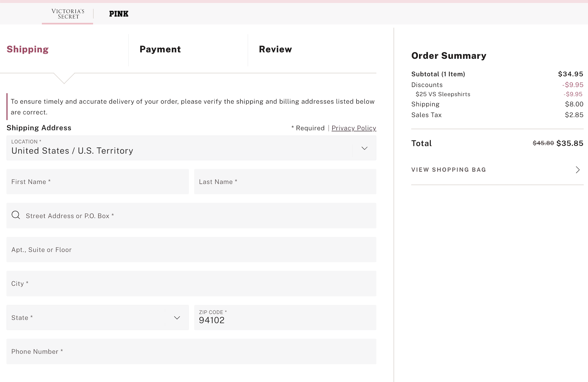The image size is (588, 382).
Task: Click into the Last Name field
Action: click(285, 182)
